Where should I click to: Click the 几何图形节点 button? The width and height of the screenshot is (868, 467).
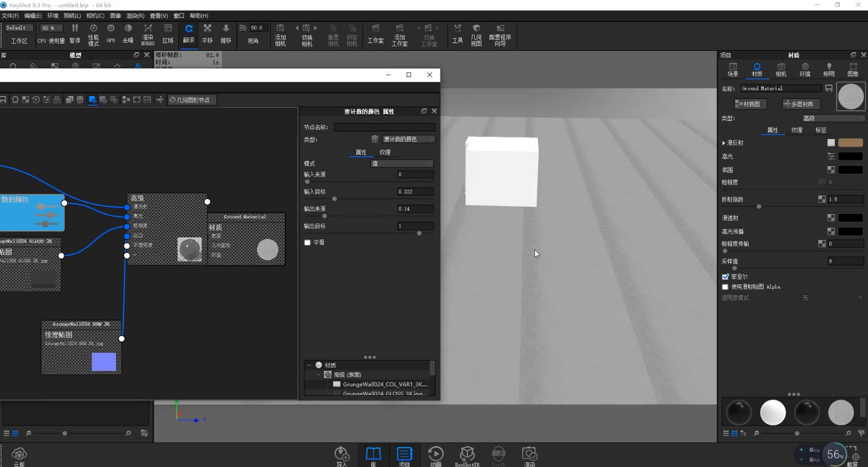click(192, 100)
